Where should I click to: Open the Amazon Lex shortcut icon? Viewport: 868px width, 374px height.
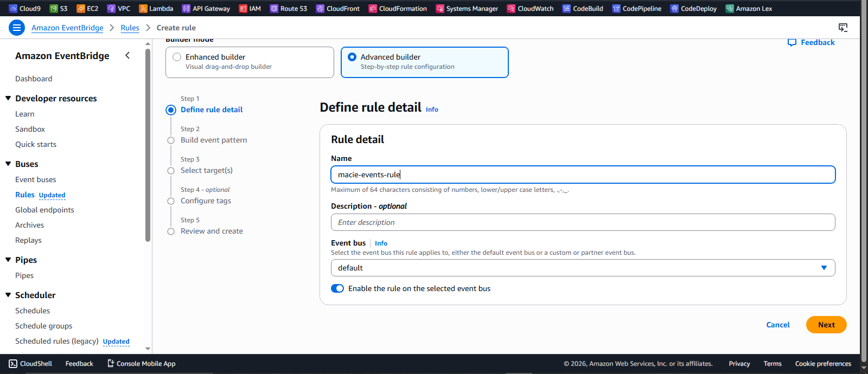[730, 8]
